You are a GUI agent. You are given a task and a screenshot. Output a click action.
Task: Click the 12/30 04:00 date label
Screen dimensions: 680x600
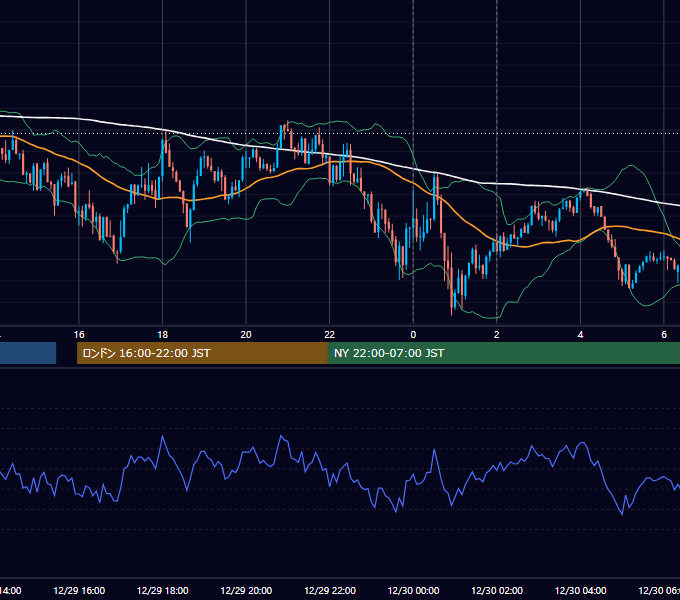(581, 591)
